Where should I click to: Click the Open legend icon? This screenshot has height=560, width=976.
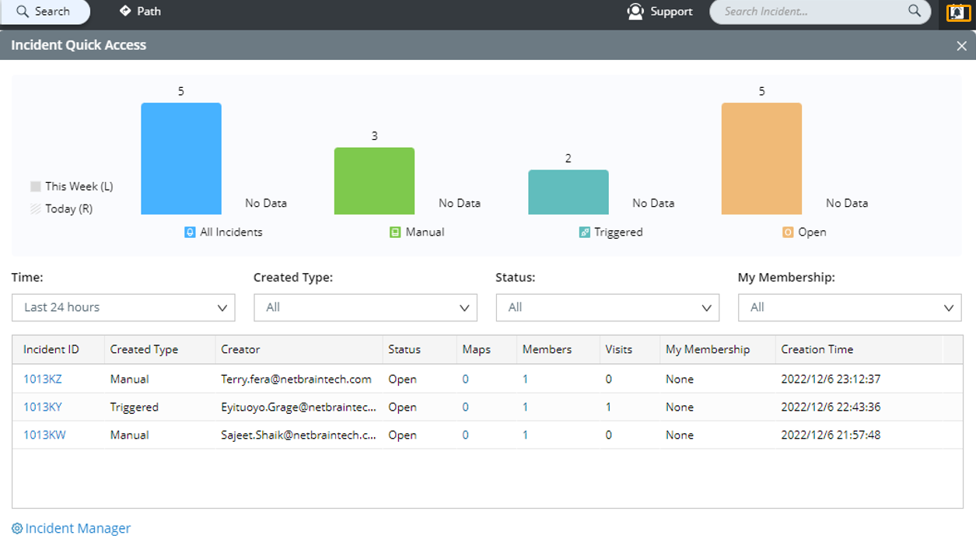point(788,232)
